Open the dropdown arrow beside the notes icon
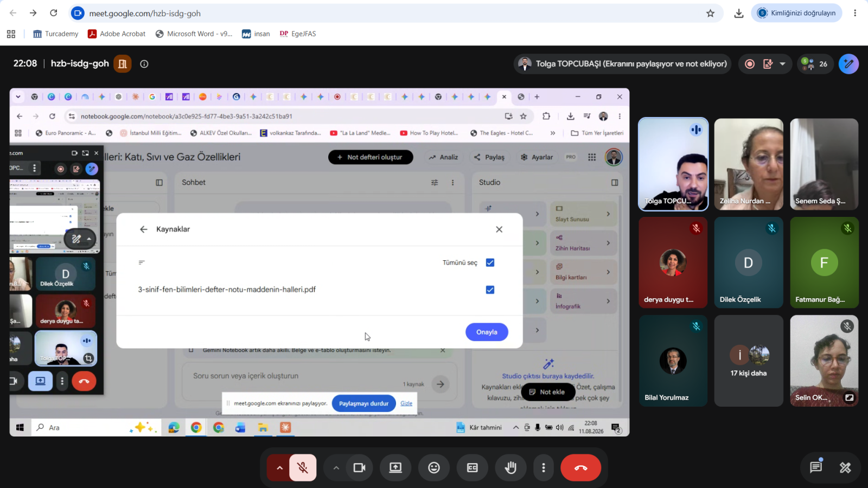The height and width of the screenshot is (488, 868). point(782,64)
